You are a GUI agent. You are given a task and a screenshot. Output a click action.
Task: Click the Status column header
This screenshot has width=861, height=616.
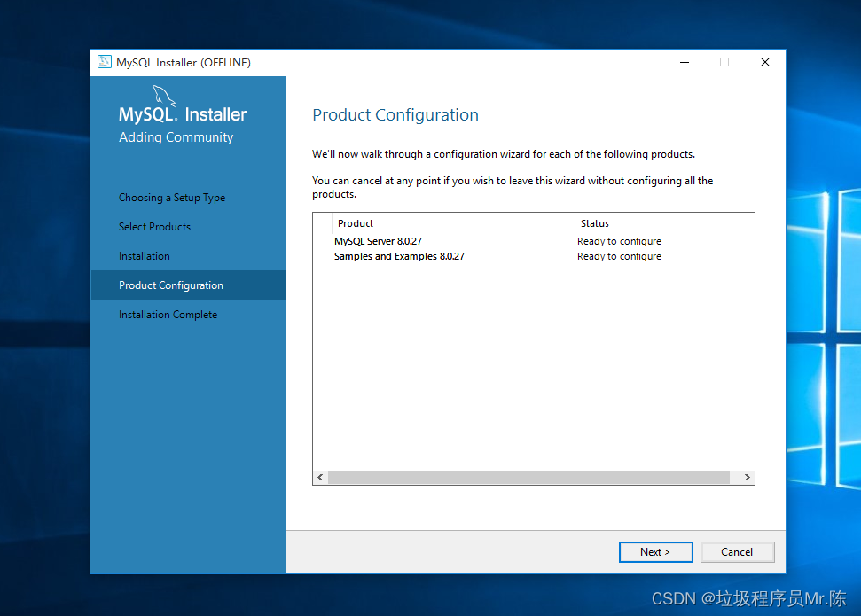coord(664,223)
